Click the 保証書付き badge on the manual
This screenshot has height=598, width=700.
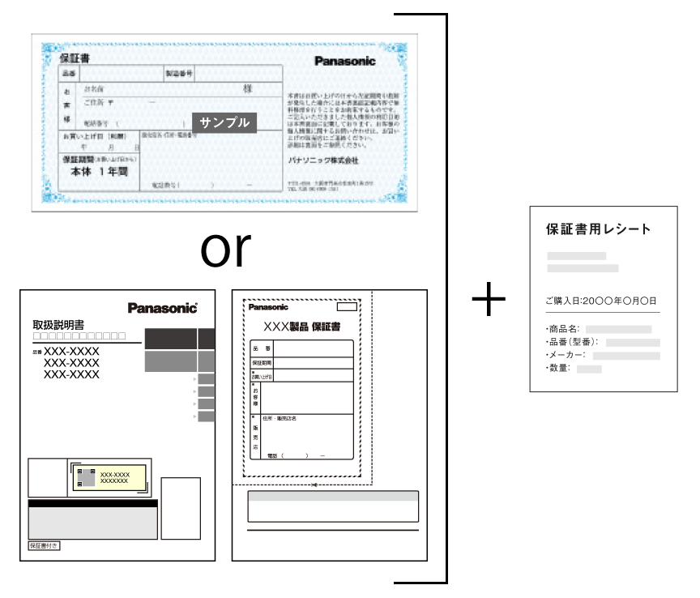pos(43,545)
